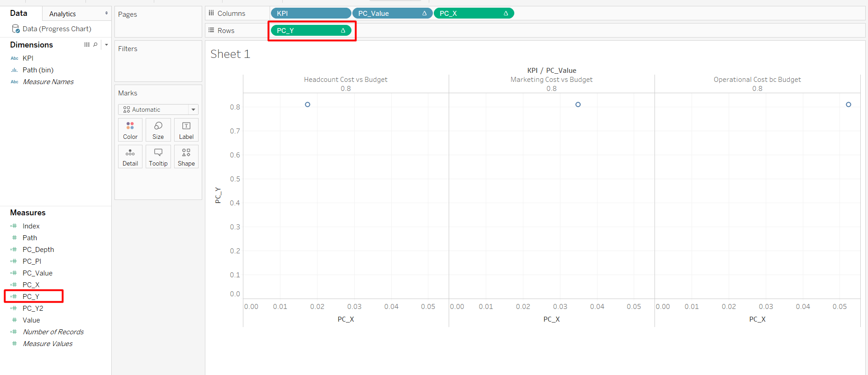Open the Label marks card
The width and height of the screenshot is (868, 375).
click(186, 130)
